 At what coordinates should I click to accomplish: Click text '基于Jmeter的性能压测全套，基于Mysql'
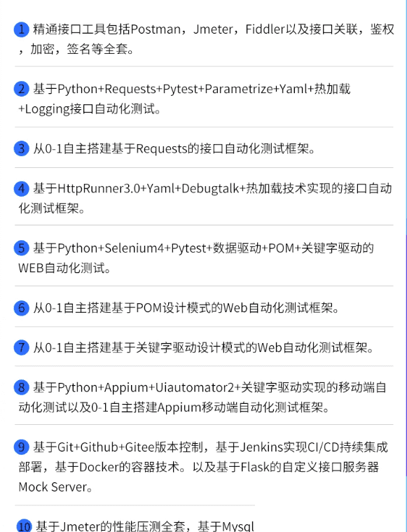[x=145, y=526]
